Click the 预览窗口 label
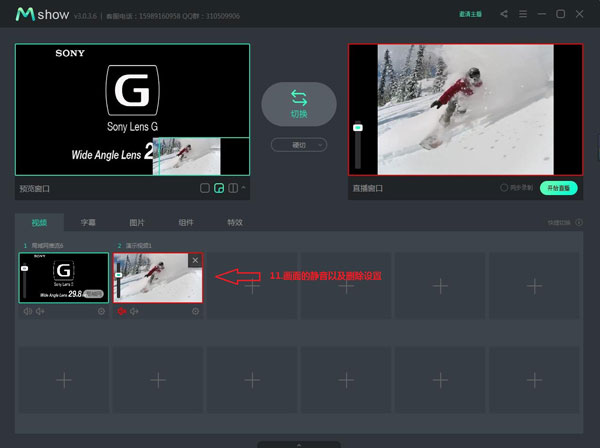This screenshot has height=448, width=600. (x=34, y=189)
